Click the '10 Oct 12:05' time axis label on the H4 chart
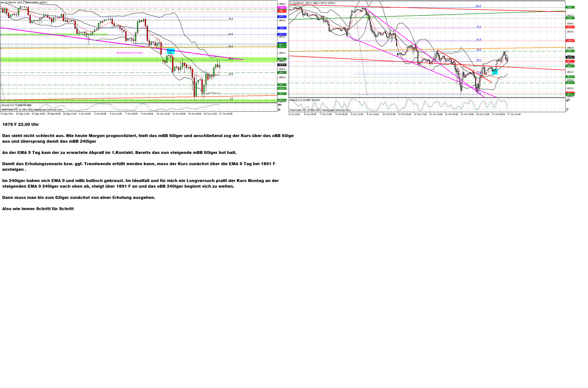 [x=163, y=114]
